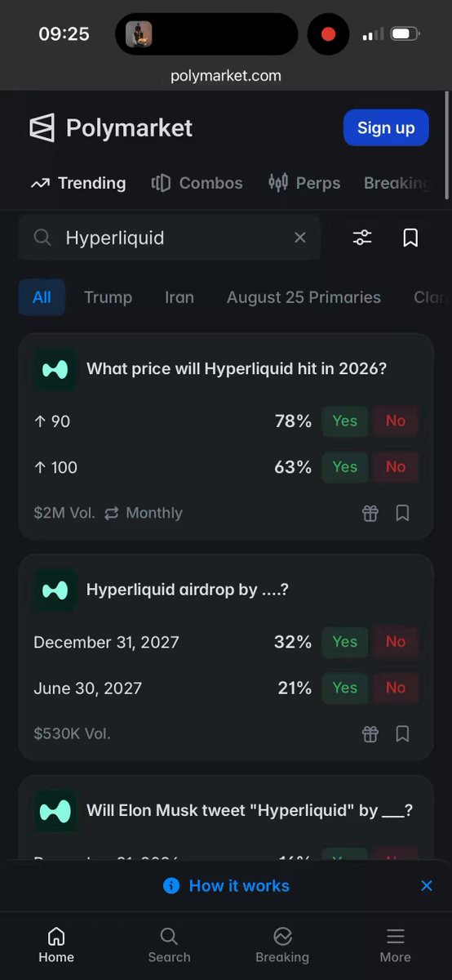
Task: Go to Breaking in bottom navigation
Action: click(282, 945)
